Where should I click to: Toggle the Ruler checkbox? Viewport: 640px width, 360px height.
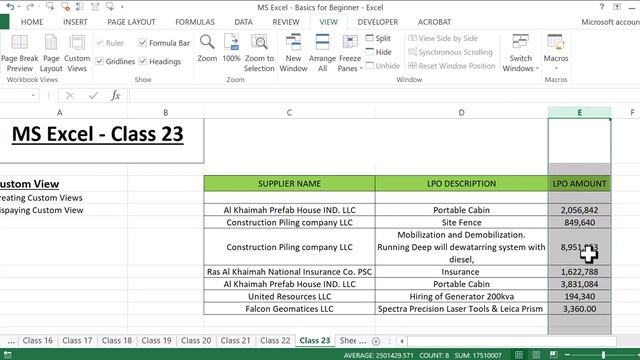click(x=100, y=42)
